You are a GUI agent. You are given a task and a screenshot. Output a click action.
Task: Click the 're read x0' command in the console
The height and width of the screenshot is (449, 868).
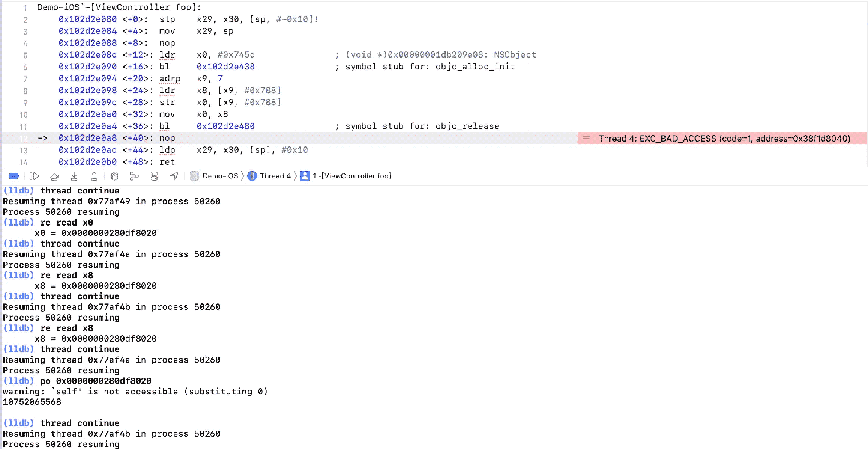pos(66,223)
